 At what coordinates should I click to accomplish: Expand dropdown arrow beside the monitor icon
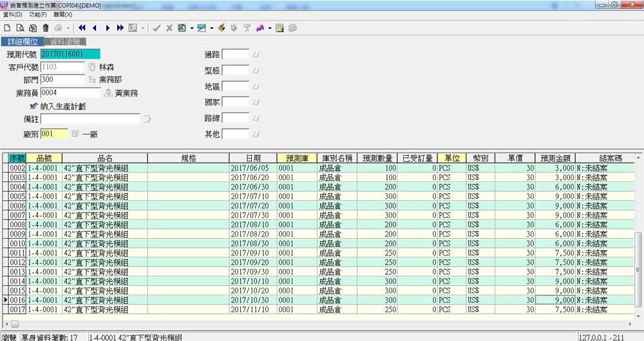point(211,28)
